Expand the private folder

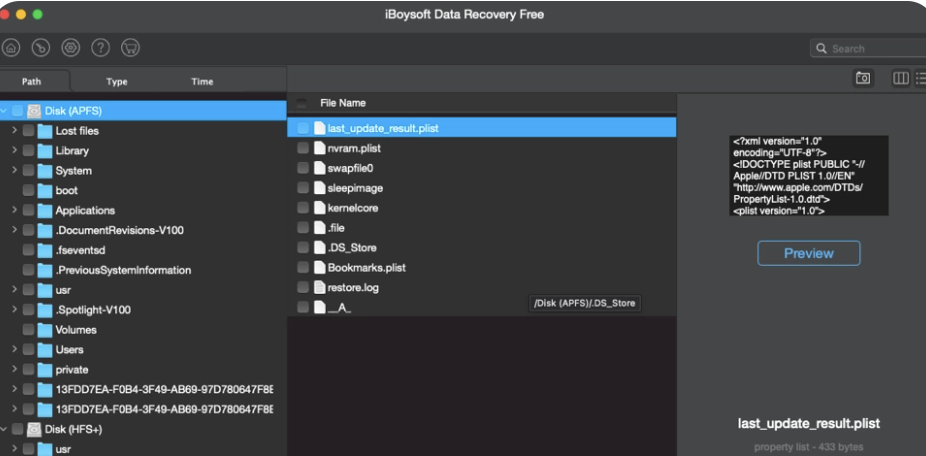click(x=14, y=370)
